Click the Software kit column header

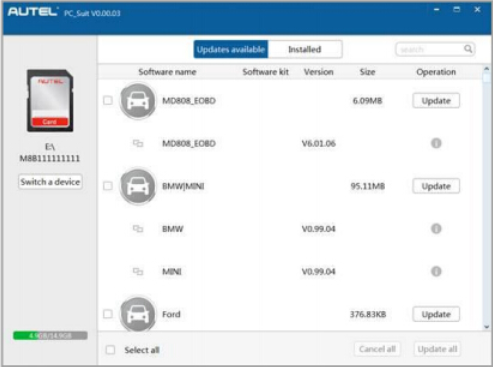(266, 72)
